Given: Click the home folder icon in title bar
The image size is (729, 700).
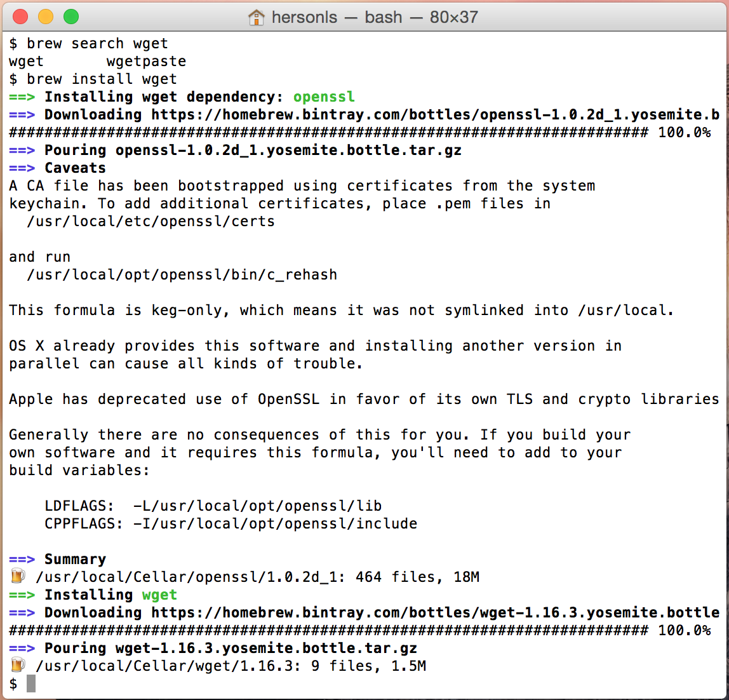Looking at the screenshot, I should coord(256,18).
